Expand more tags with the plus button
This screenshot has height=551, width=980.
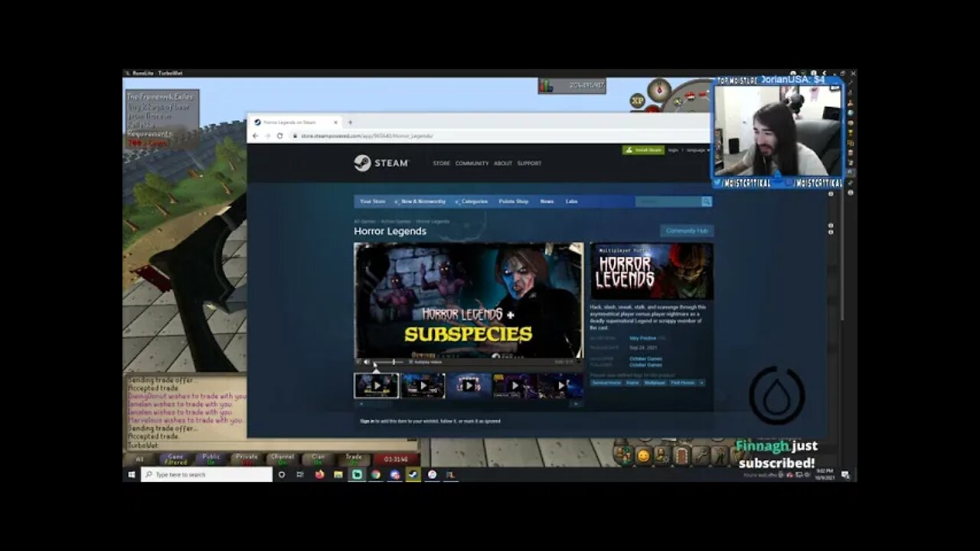pyautogui.click(x=701, y=383)
